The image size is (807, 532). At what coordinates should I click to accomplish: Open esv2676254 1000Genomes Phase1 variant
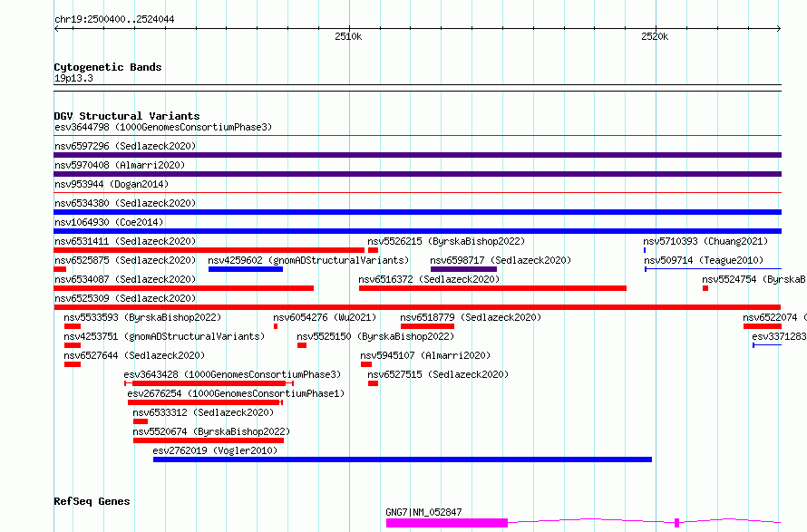pos(237,393)
